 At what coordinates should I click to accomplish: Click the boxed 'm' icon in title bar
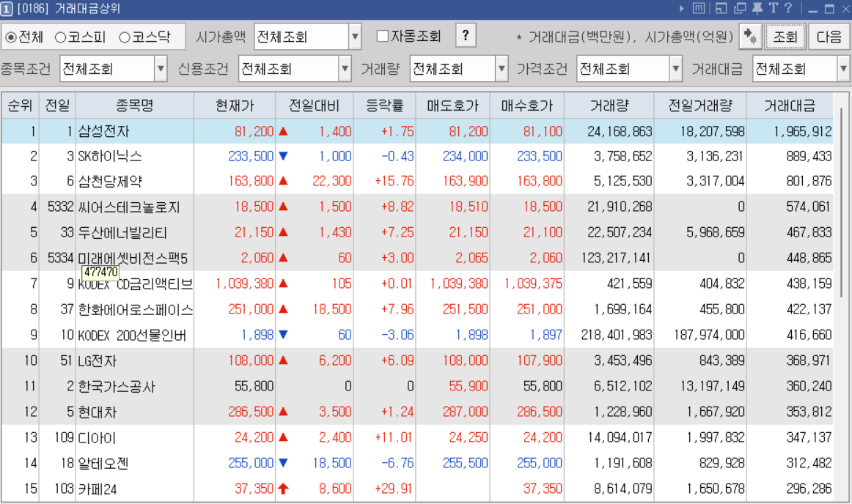click(x=699, y=9)
